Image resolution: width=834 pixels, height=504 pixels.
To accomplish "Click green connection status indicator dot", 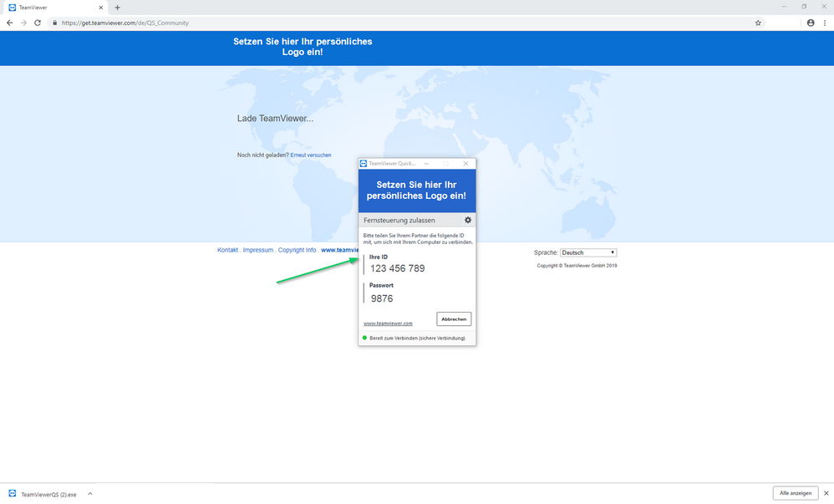I will click(365, 338).
